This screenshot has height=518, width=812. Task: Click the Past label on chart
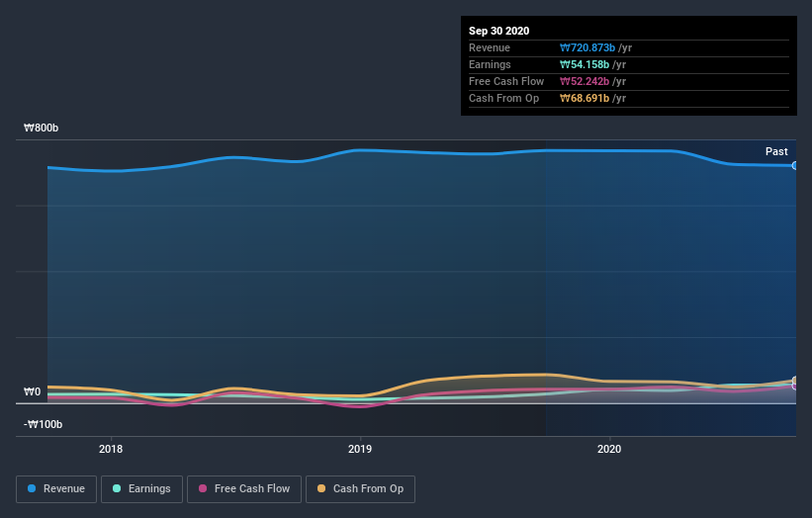(776, 151)
